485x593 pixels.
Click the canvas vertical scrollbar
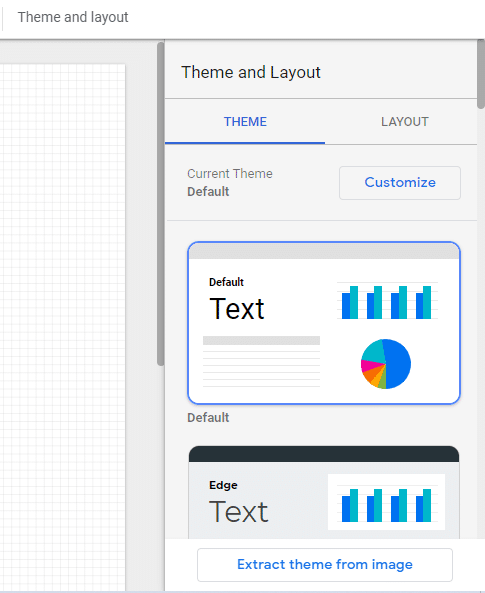[x=160, y=203]
